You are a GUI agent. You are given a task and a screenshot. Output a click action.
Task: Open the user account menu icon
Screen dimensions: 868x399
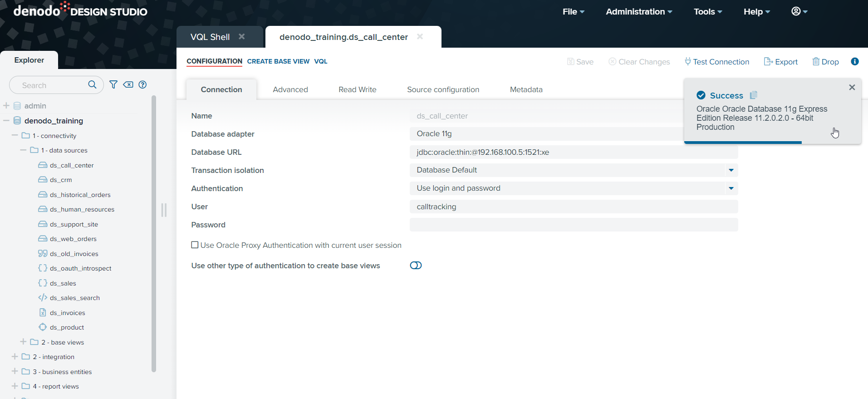[799, 11]
